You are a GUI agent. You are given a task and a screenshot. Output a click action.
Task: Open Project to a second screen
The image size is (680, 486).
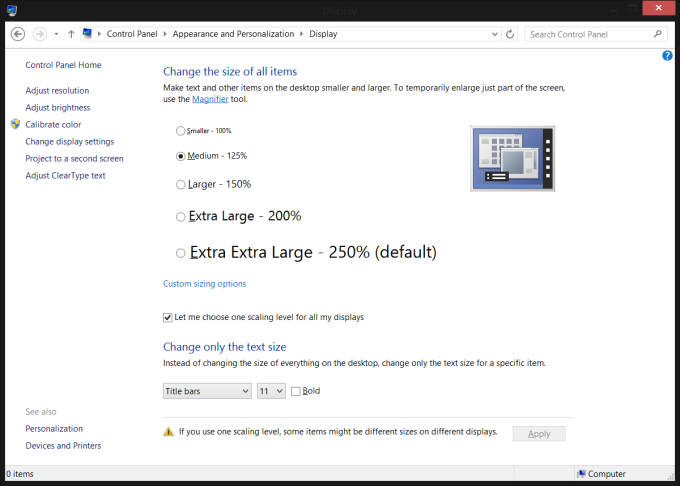(x=74, y=159)
